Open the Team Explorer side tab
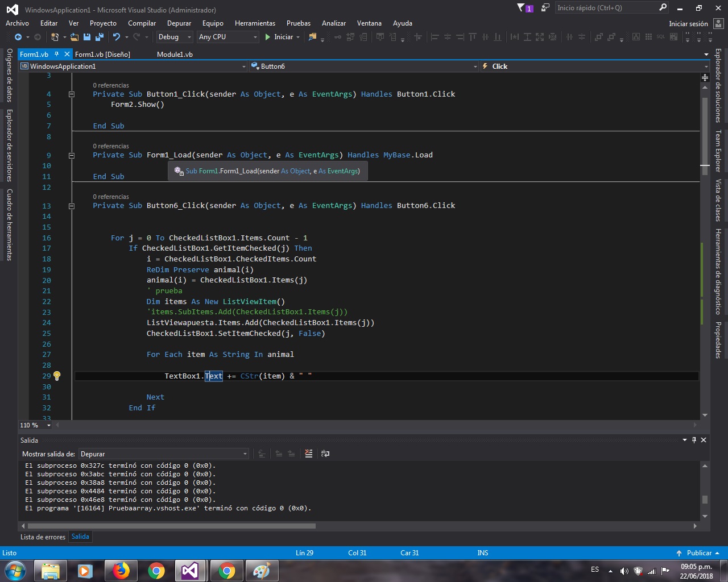Screen dimensions: 728x582 [718, 151]
